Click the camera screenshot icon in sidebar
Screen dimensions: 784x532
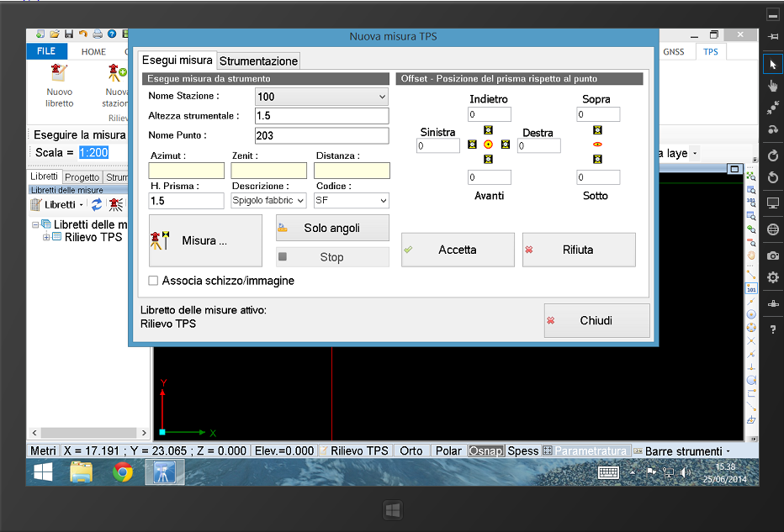(773, 255)
